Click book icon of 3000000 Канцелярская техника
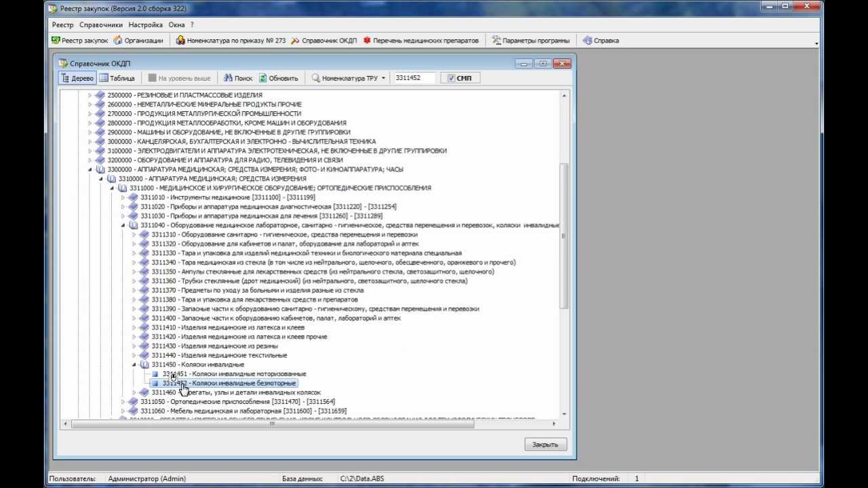The image size is (868, 488). coord(100,142)
